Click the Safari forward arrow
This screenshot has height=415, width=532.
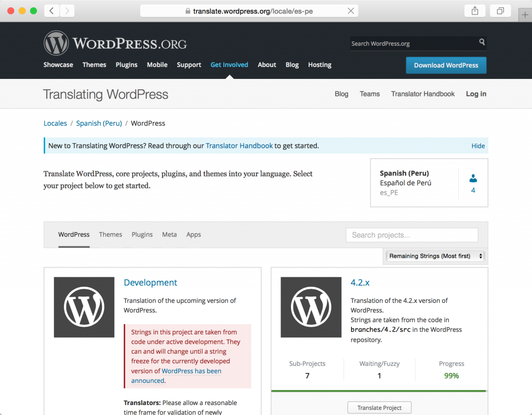pos(67,11)
